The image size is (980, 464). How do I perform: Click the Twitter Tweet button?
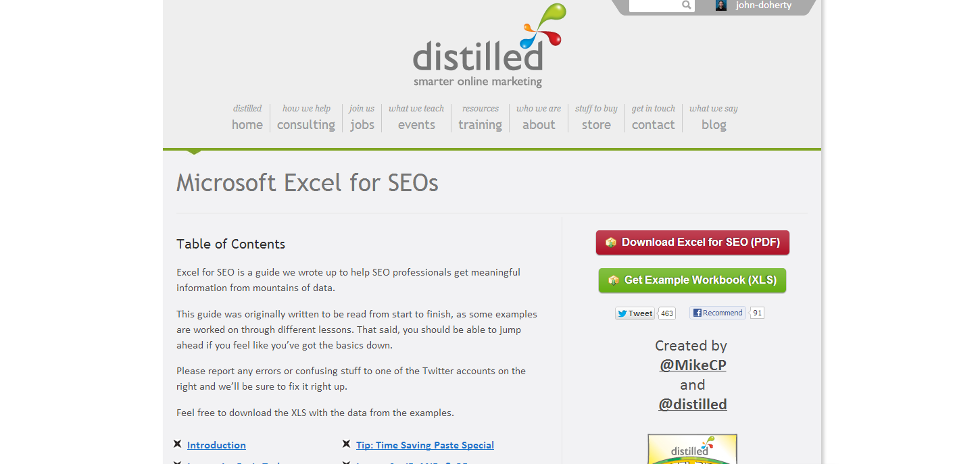(x=635, y=313)
